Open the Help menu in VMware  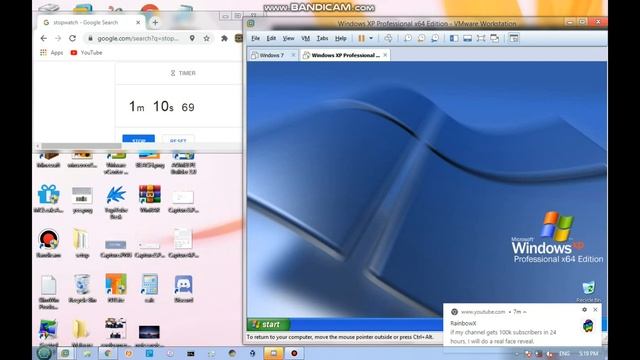[x=340, y=38]
